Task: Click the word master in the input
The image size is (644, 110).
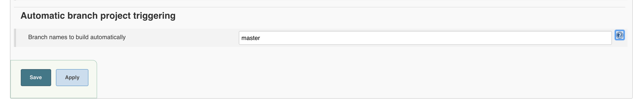Action: point(250,38)
